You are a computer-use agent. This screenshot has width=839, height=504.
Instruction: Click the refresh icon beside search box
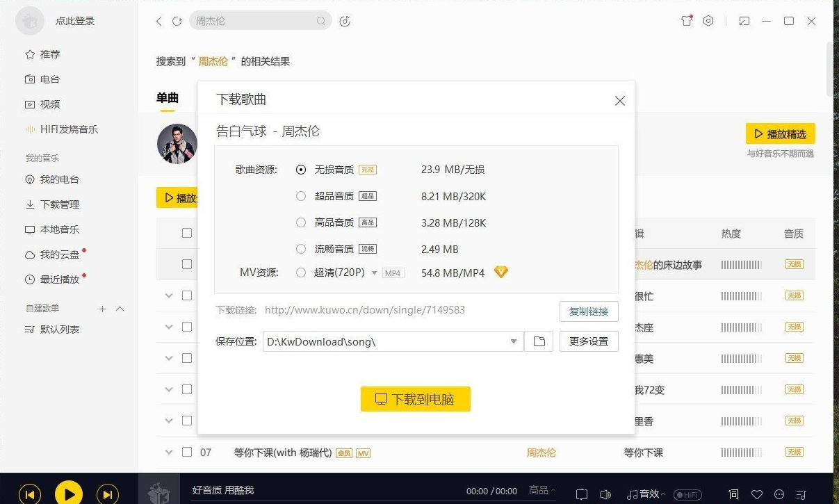pyautogui.click(x=177, y=22)
